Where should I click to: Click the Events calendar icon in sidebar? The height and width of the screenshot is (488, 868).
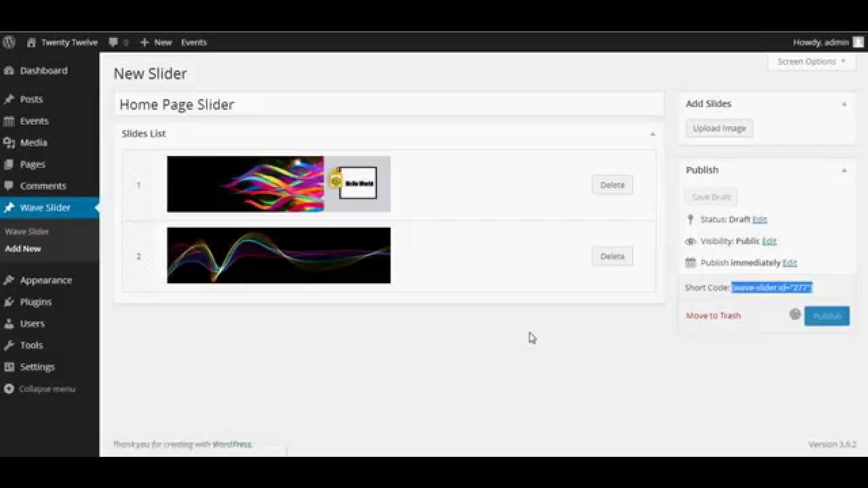click(9, 121)
